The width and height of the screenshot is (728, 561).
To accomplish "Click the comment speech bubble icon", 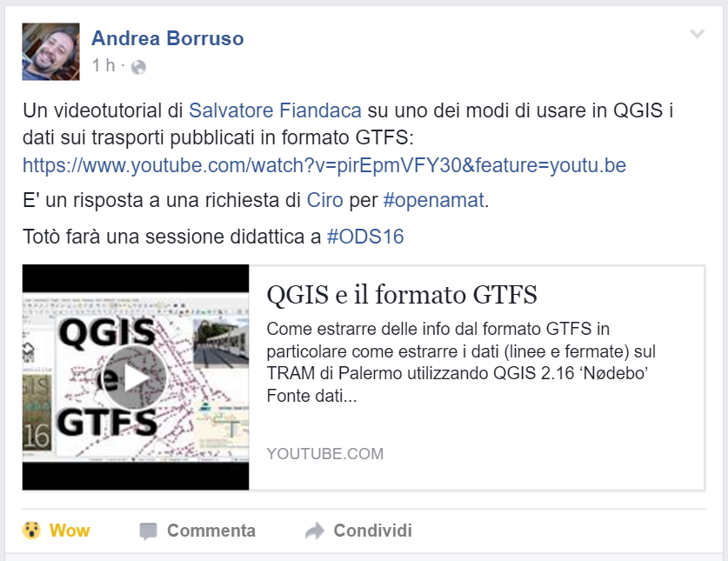I will pos(148,531).
